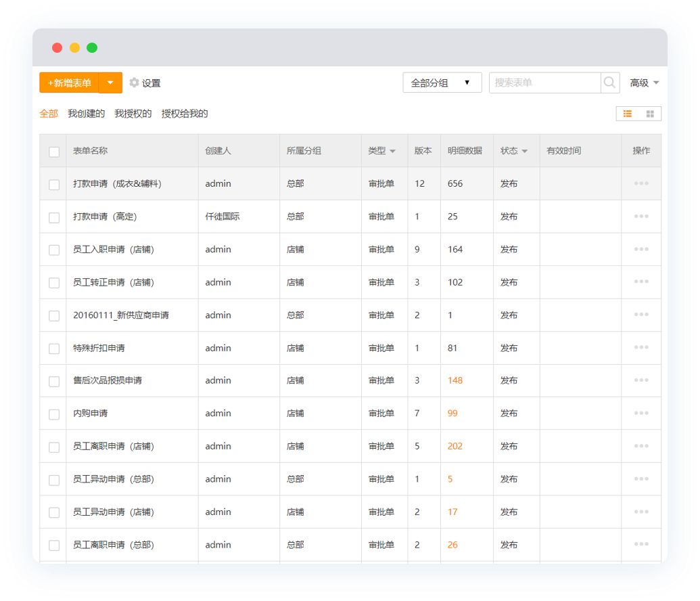This screenshot has width=700, height=601.
Task: Tick the 特殊折扣申请 row checkbox
Action: [54, 349]
